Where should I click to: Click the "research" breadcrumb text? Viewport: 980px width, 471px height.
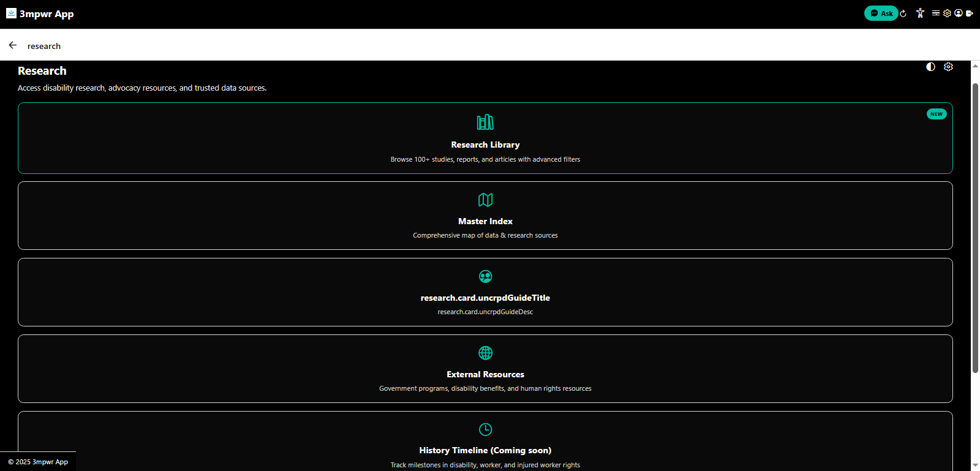[44, 46]
